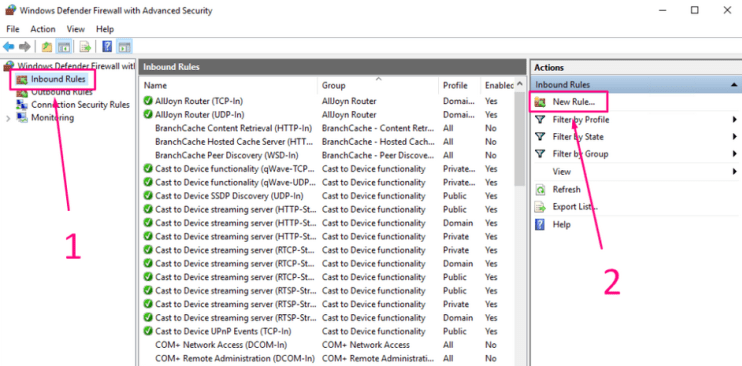Click green check icon of Cast to Device SSDP Discovery
Image resolution: width=742 pixels, height=366 pixels.
point(148,196)
